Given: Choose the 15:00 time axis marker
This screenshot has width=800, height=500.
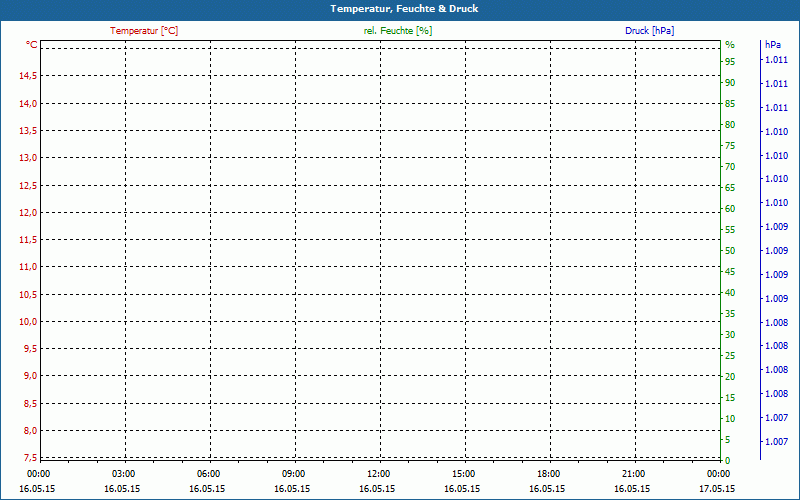Looking at the screenshot, I should [463, 474].
